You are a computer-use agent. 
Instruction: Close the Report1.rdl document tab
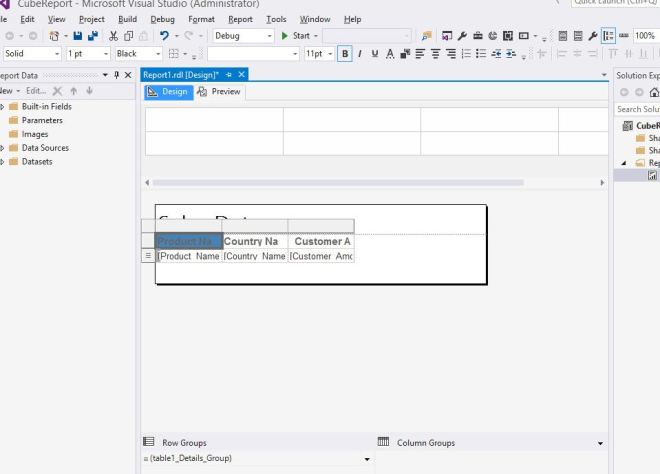[241, 75]
